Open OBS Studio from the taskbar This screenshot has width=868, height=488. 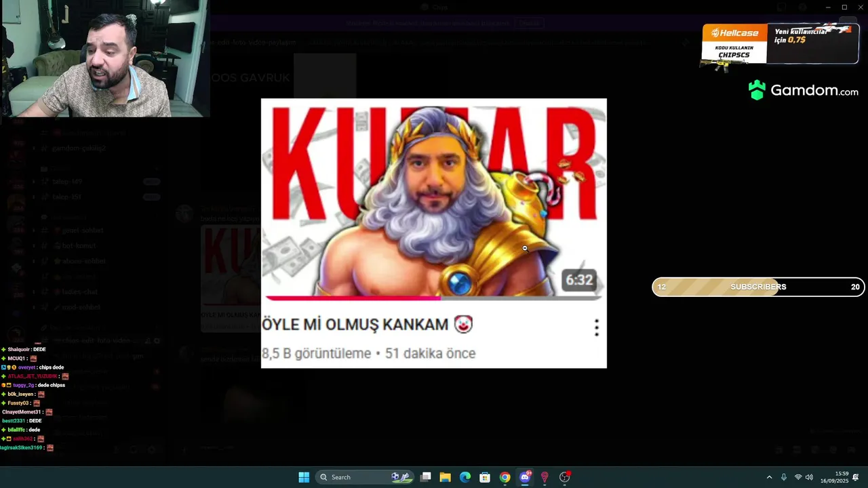coord(564,477)
